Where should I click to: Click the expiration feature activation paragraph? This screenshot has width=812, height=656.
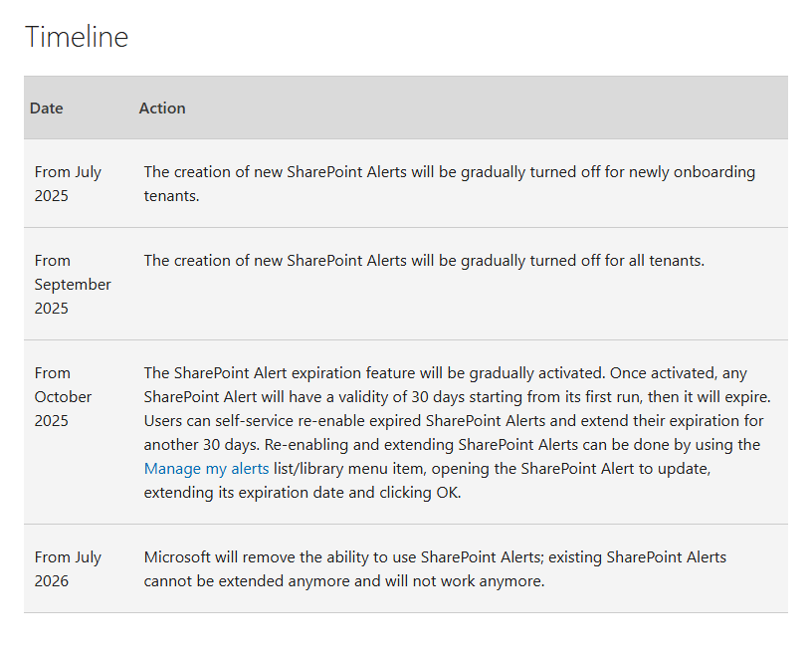click(x=458, y=433)
